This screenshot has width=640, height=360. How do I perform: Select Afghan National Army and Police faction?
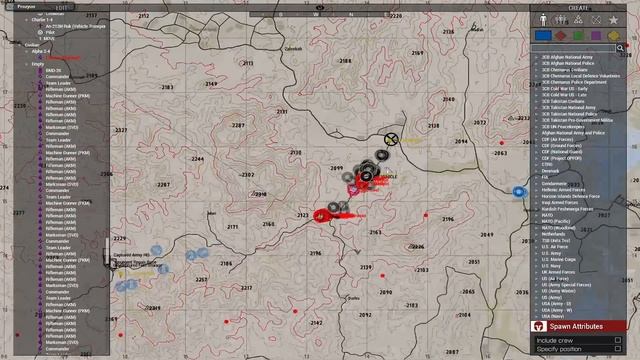pos(573,133)
